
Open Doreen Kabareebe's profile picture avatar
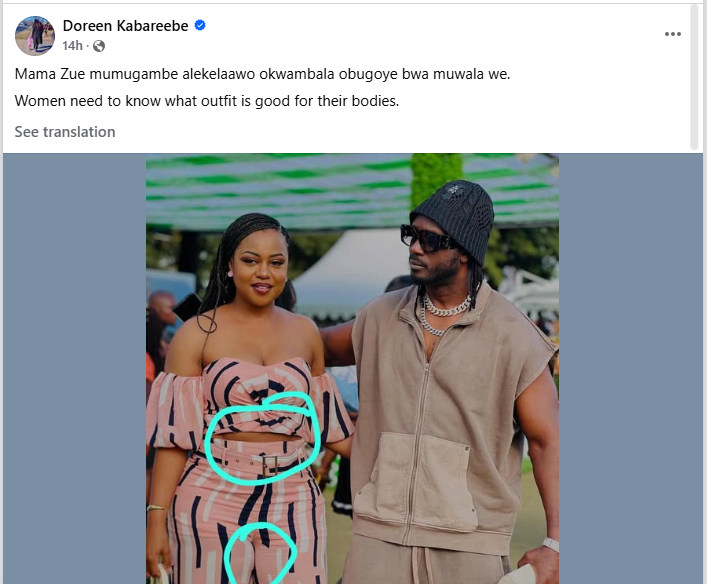[35, 36]
